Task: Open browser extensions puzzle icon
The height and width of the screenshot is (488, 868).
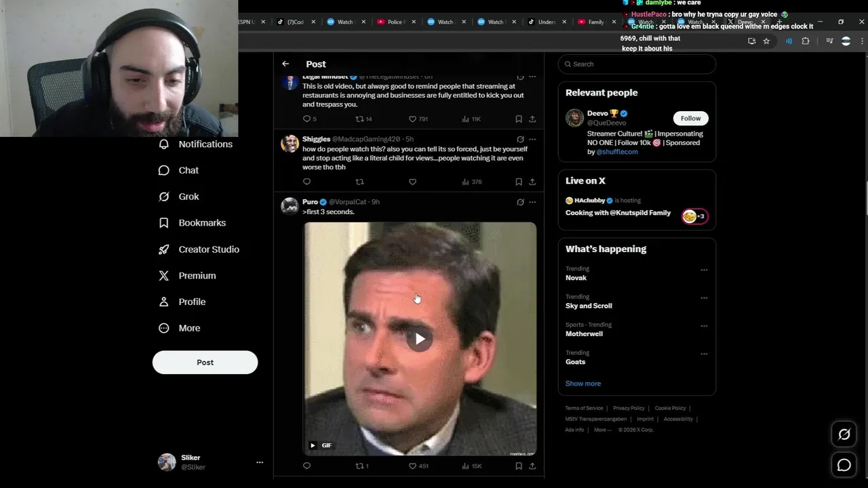Action: click(806, 41)
